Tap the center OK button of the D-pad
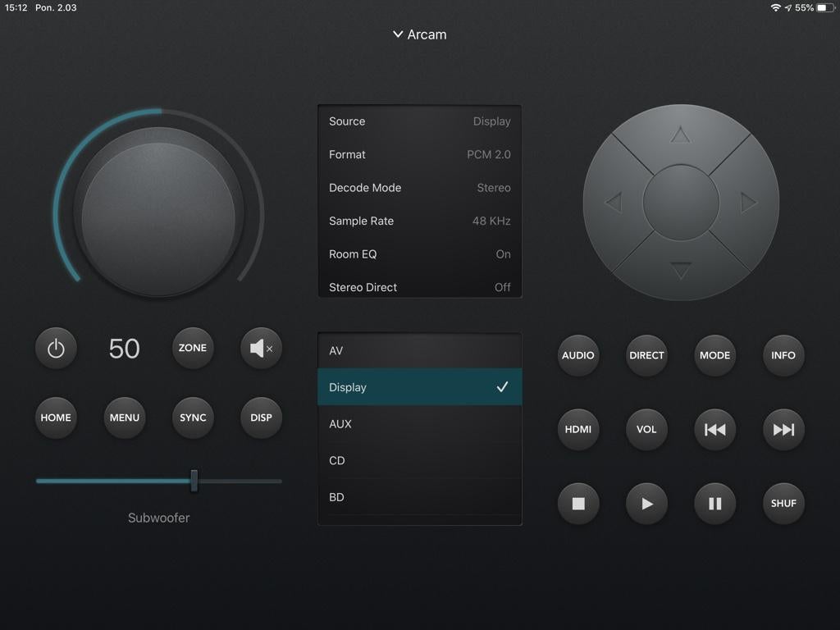 [681, 203]
